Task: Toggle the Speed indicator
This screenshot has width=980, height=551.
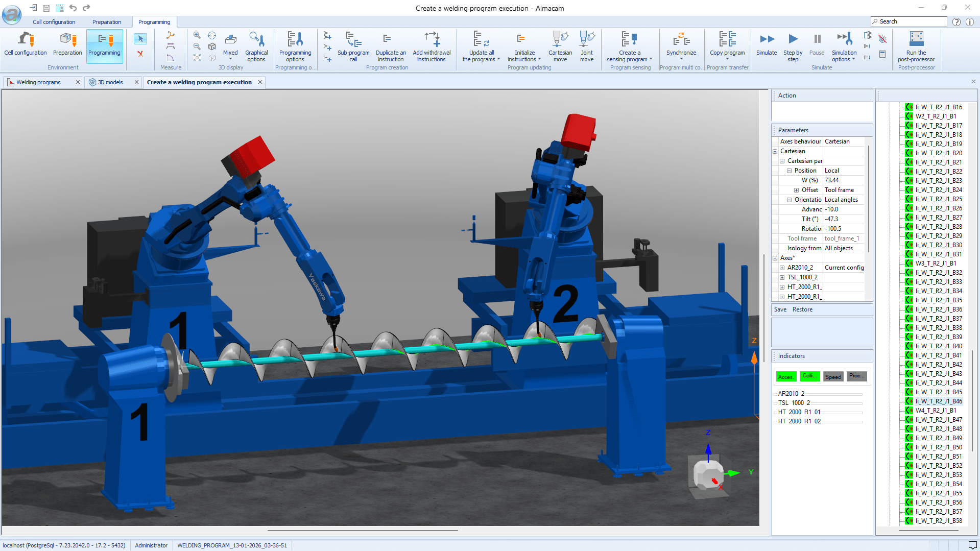Action: tap(833, 377)
